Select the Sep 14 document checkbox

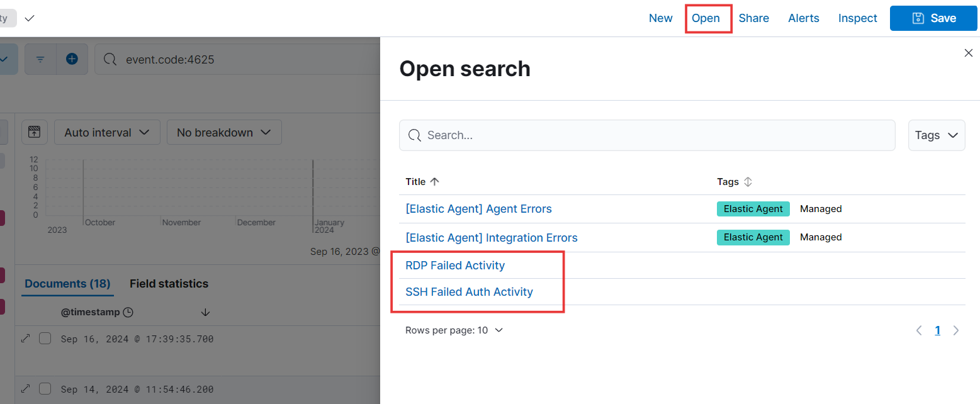(x=45, y=389)
